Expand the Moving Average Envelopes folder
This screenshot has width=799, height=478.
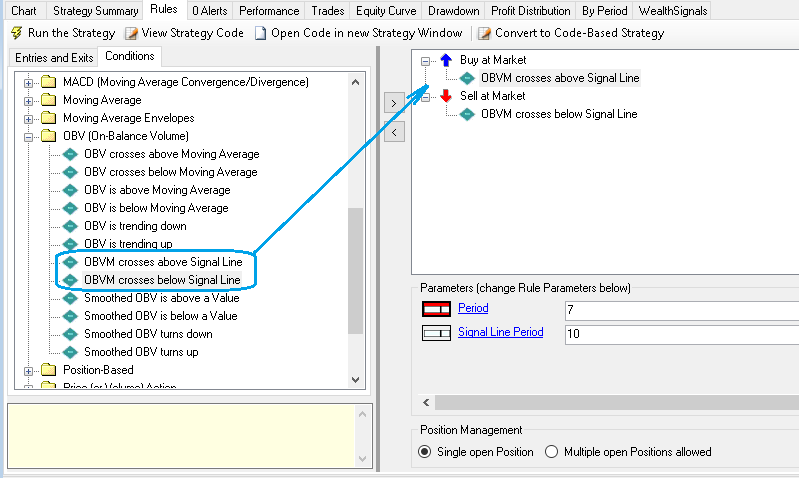pos(30,118)
